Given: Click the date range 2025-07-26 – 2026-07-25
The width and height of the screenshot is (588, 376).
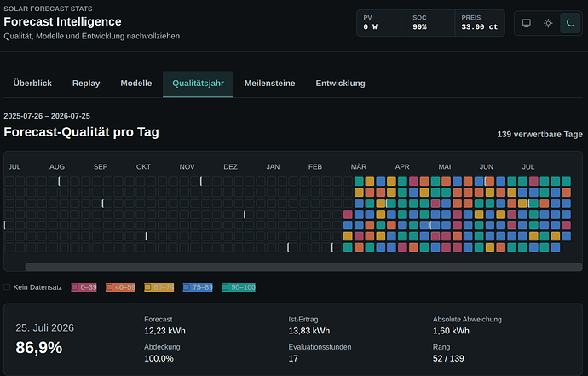Looking at the screenshot, I should 47,116.
